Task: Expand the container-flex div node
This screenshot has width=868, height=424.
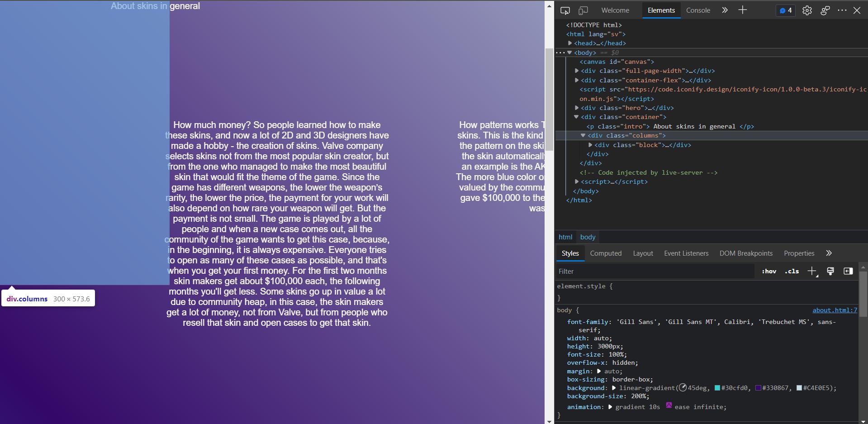Action: (x=577, y=80)
